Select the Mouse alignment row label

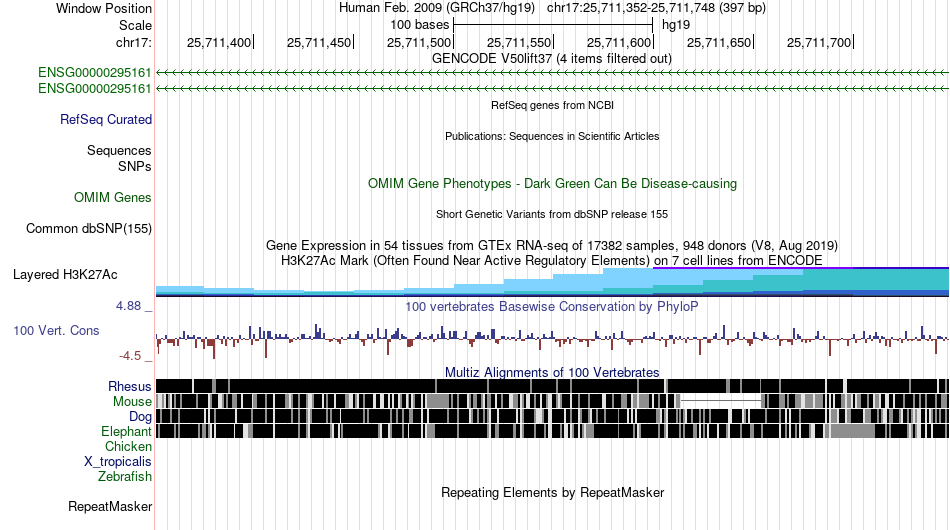(x=132, y=402)
